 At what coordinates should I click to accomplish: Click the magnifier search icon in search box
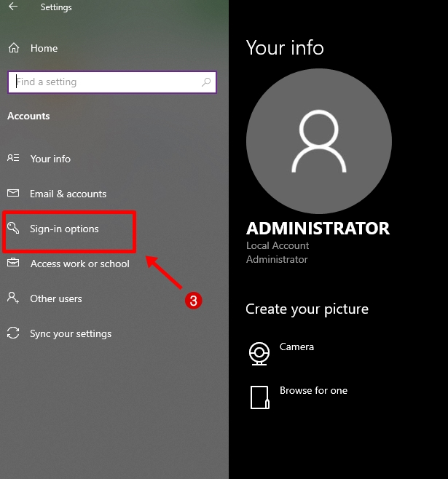[x=206, y=82]
